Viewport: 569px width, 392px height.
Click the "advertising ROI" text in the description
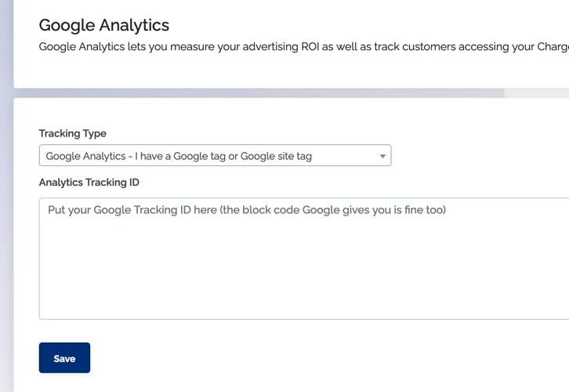(281, 47)
